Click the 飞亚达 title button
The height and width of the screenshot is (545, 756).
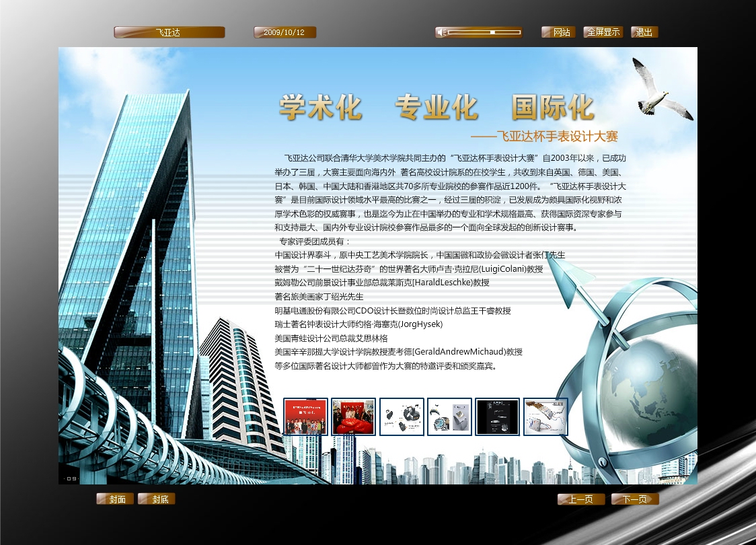[x=169, y=32]
